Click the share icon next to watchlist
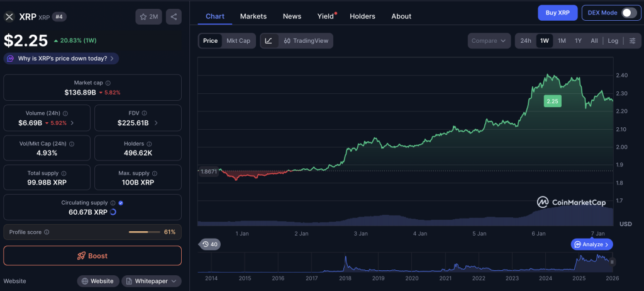This screenshot has width=644, height=291. pos(174,17)
